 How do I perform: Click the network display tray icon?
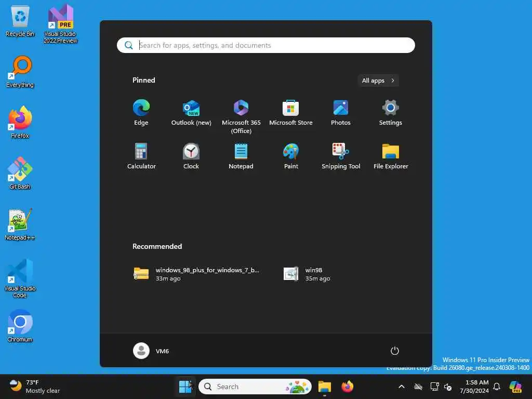click(434, 387)
